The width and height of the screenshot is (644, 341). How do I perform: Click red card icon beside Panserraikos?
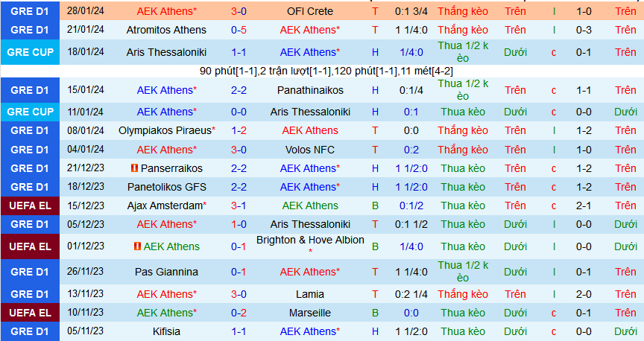point(134,168)
